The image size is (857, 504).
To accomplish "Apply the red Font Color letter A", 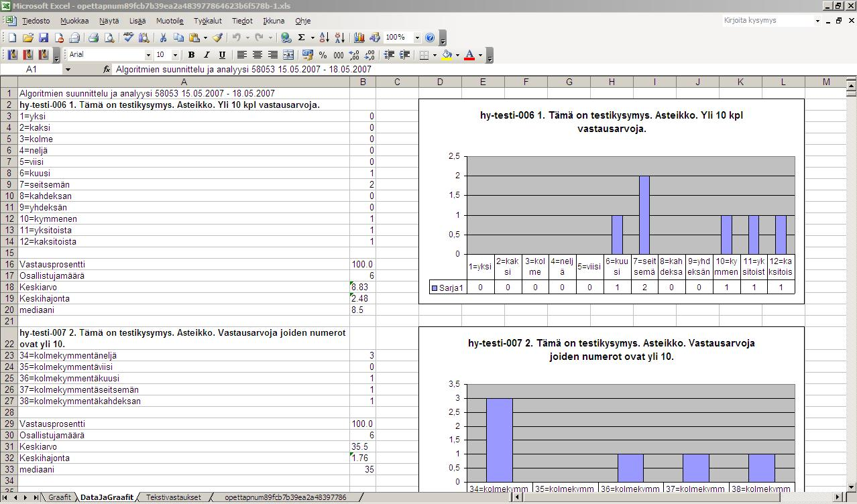I will (x=469, y=55).
